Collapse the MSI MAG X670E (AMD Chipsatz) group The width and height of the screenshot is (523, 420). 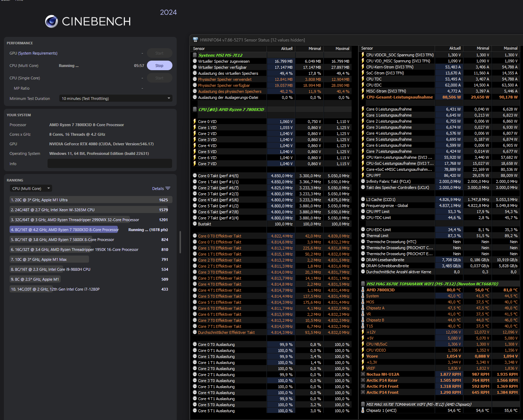click(x=363, y=404)
